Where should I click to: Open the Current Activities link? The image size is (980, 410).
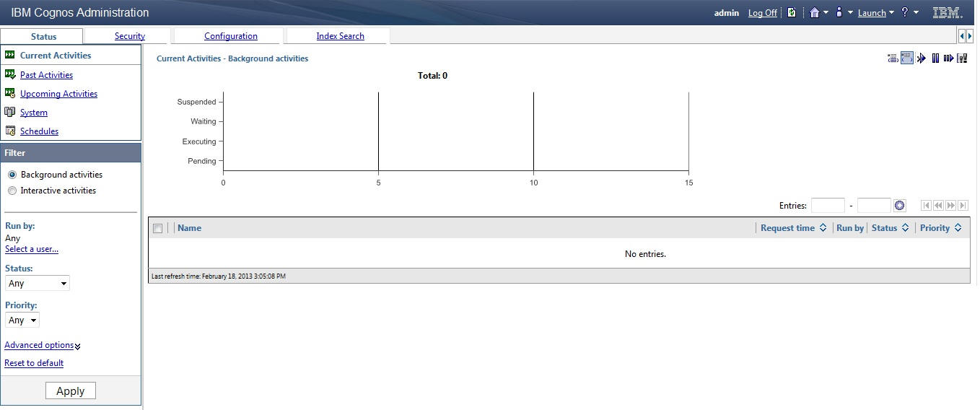click(x=56, y=56)
